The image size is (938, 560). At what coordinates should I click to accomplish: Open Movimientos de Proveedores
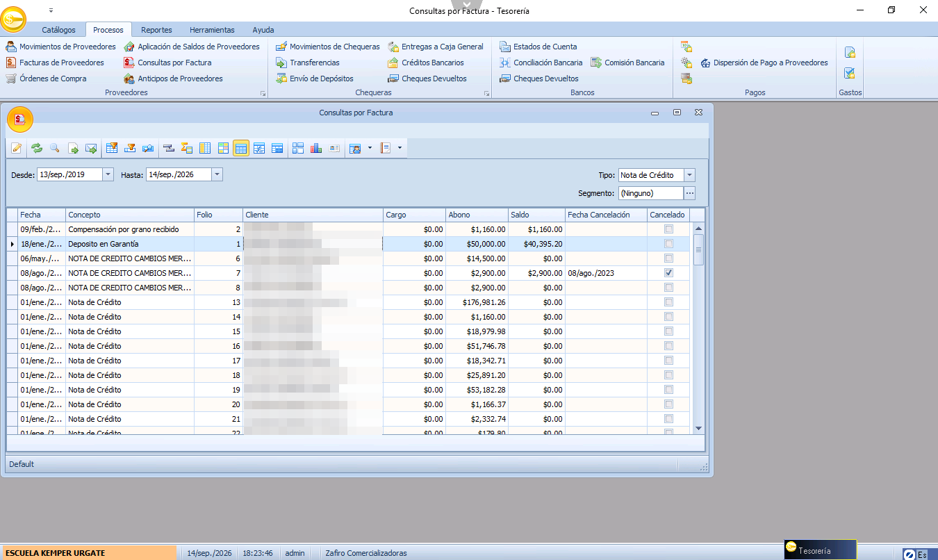61,47
